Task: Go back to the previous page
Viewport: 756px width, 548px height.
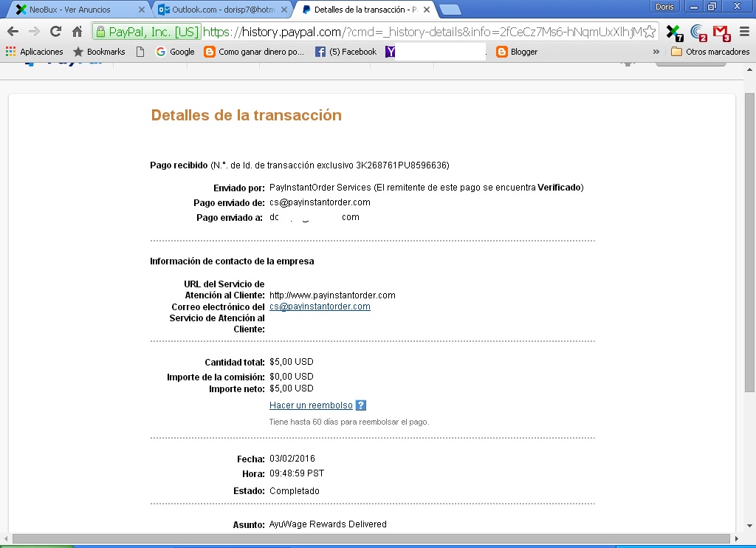Action: (13, 32)
